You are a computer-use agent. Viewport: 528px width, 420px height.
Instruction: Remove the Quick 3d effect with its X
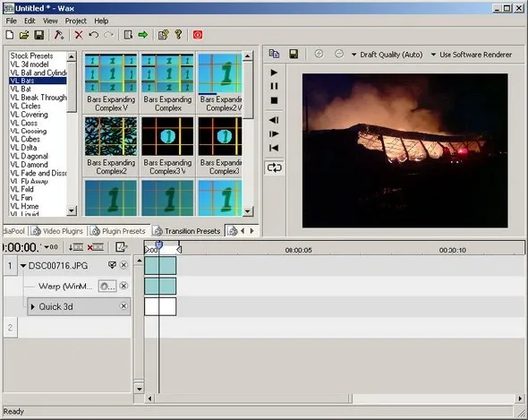(x=123, y=306)
